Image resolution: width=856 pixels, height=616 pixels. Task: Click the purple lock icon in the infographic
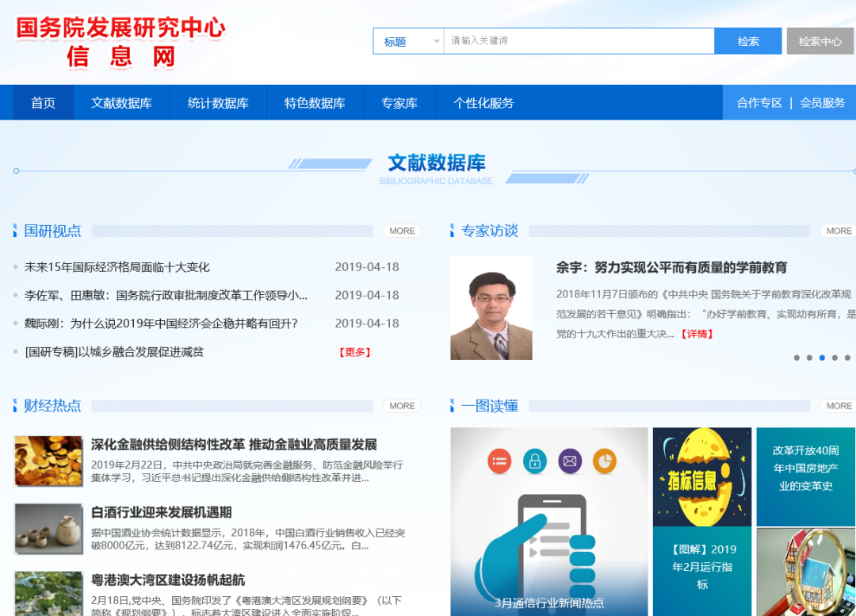[x=534, y=460]
